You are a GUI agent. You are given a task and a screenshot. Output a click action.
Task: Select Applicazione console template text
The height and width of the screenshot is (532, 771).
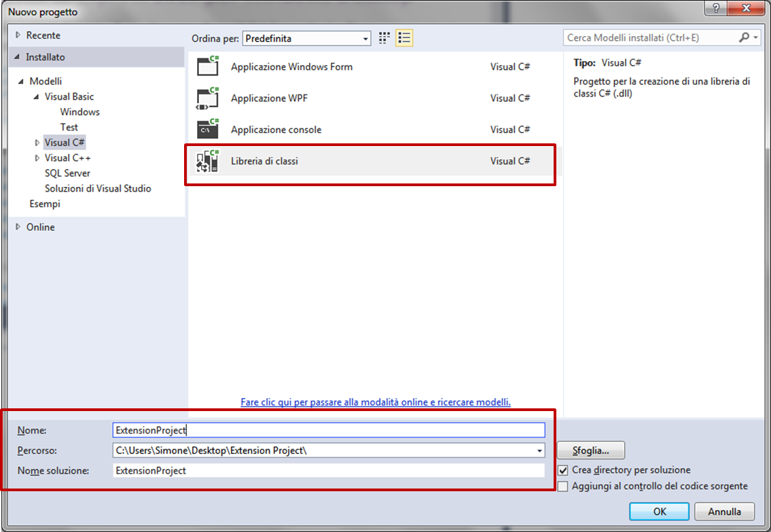(x=276, y=129)
